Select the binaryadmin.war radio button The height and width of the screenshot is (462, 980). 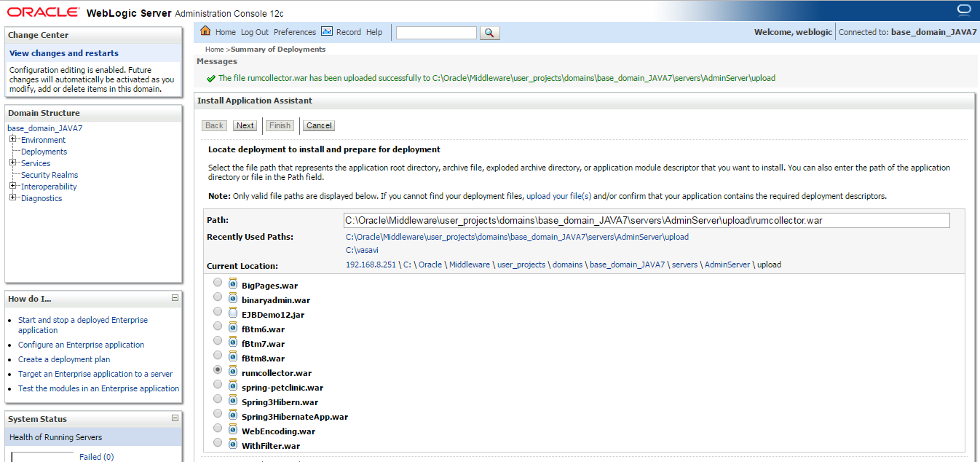[x=218, y=297]
